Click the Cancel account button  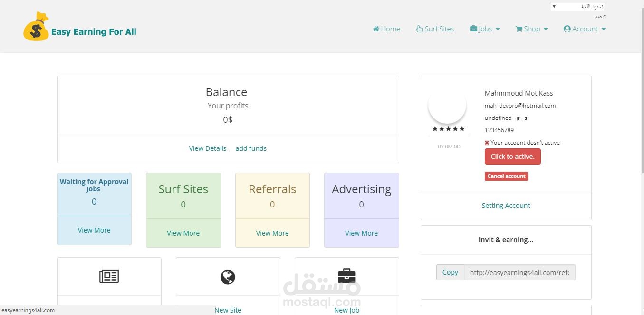(x=506, y=176)
